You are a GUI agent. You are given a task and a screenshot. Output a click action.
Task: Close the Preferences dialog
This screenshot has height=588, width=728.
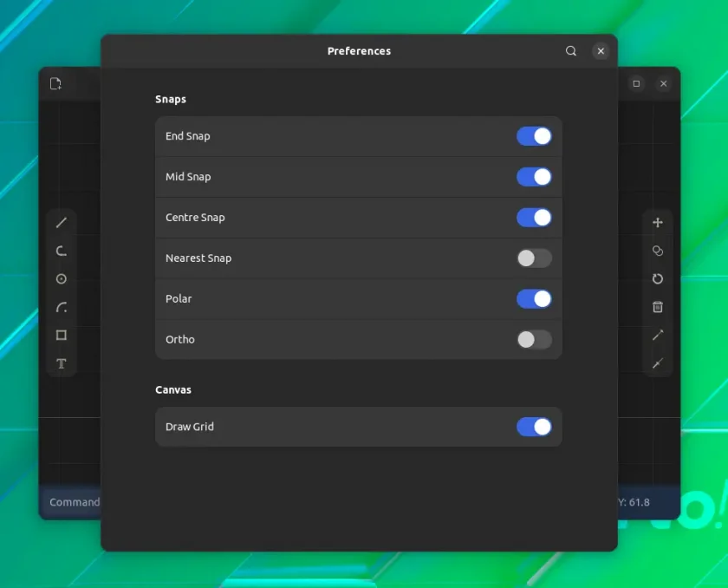601,50
